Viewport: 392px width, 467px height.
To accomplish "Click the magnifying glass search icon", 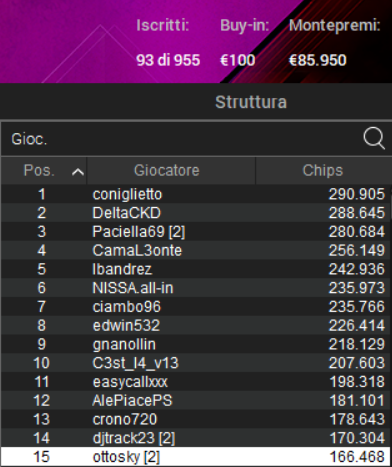I will click(374, 138).
